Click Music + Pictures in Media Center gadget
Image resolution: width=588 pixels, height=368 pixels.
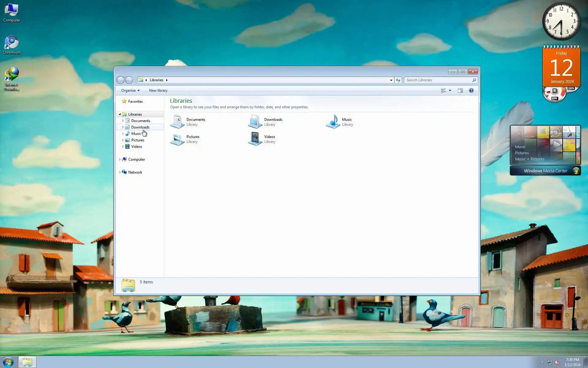[530, 159]
